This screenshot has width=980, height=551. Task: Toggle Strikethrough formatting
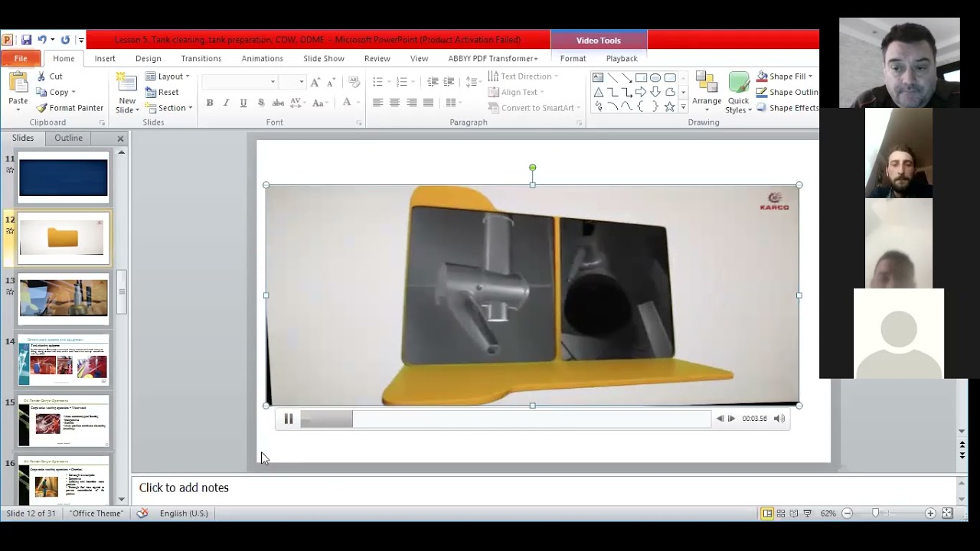click(x=278, y=103)
